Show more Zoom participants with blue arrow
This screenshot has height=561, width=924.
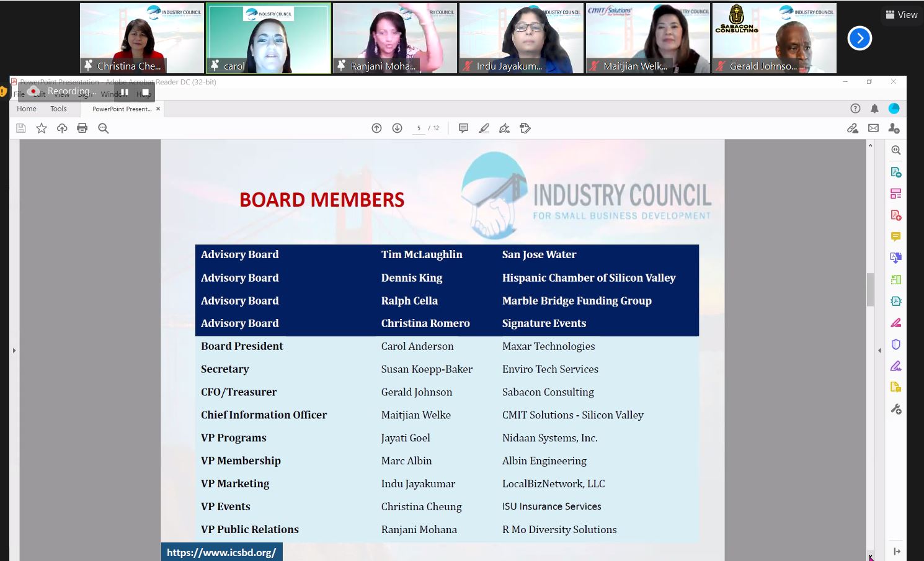860,38
